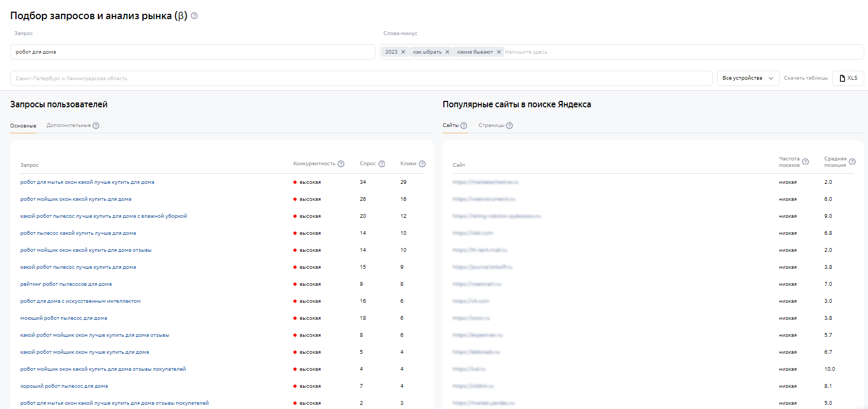Click average position value 9.0
Screen dimensions: 868x409
[x=828, y=216]
